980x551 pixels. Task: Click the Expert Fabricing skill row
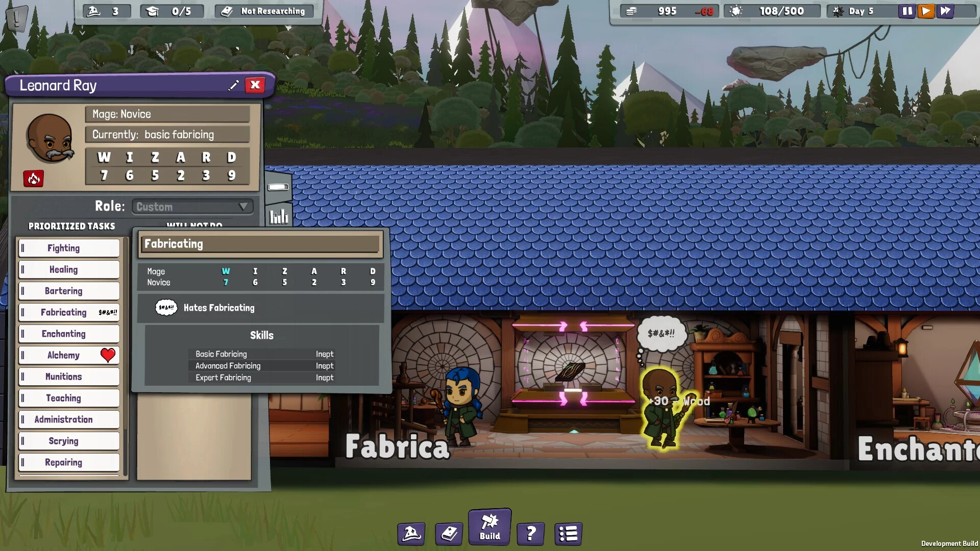261,378
